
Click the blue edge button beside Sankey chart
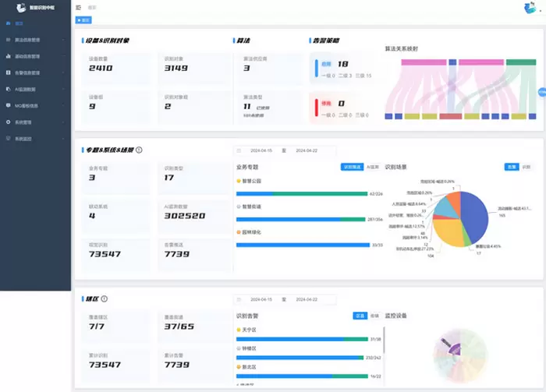point(541,92)
